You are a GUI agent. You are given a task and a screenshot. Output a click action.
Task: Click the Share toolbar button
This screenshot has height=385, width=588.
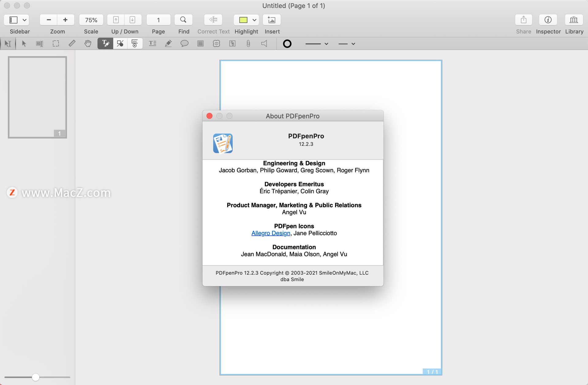coord(523,20)
